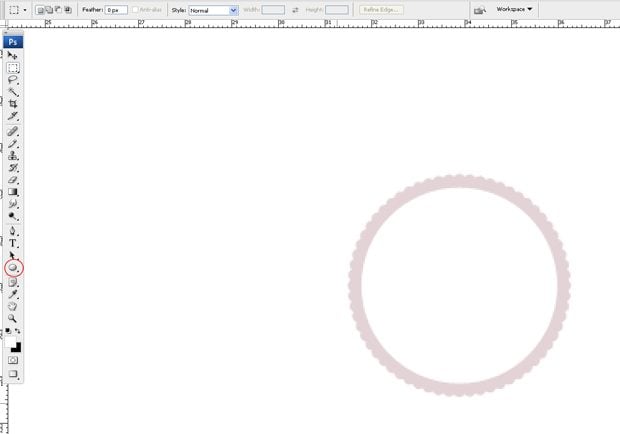
Task: Pick the Crop tool
Action: pos(14,105)
